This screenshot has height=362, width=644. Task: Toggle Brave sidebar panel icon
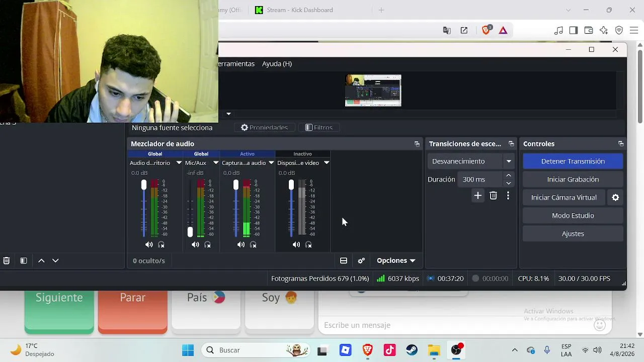[574, 31]
